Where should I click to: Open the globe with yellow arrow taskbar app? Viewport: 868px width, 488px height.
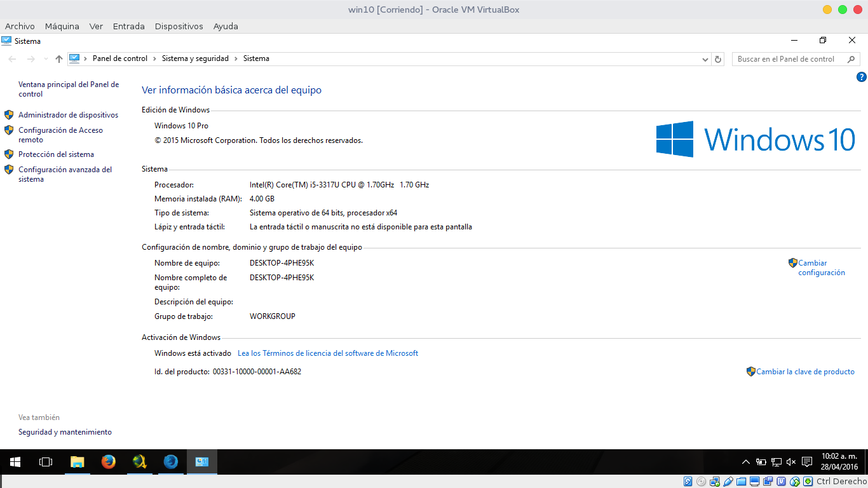(x=139, y=462)
